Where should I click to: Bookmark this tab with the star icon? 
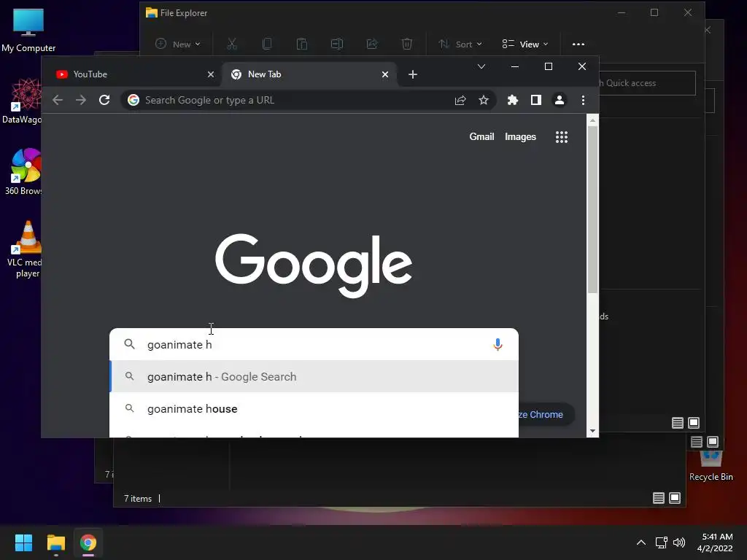[484, 100]
